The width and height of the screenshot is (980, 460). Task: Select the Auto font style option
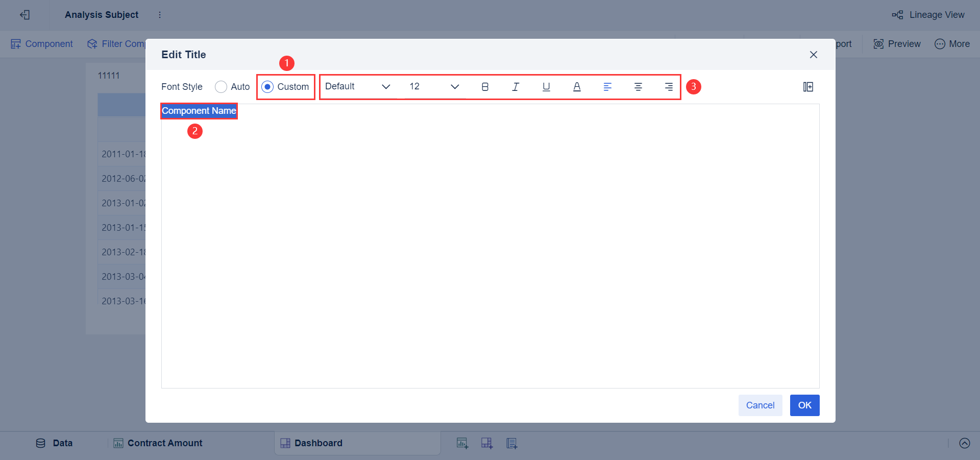[x=220, y=87]
